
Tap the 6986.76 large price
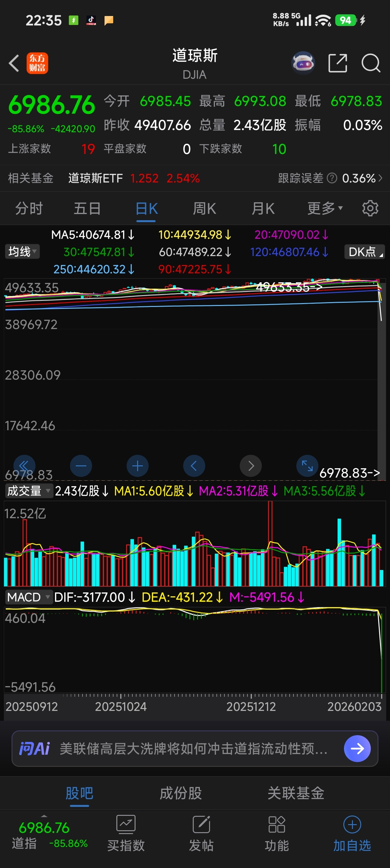click(x=51, y=104)
